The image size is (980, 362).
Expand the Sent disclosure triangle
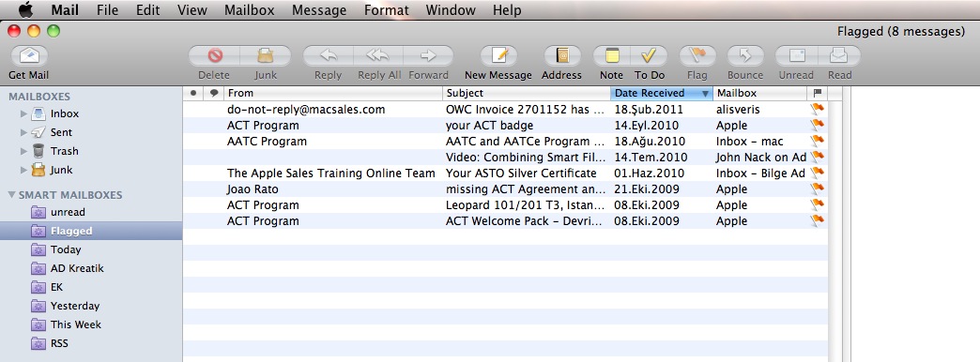pos(23,132)
